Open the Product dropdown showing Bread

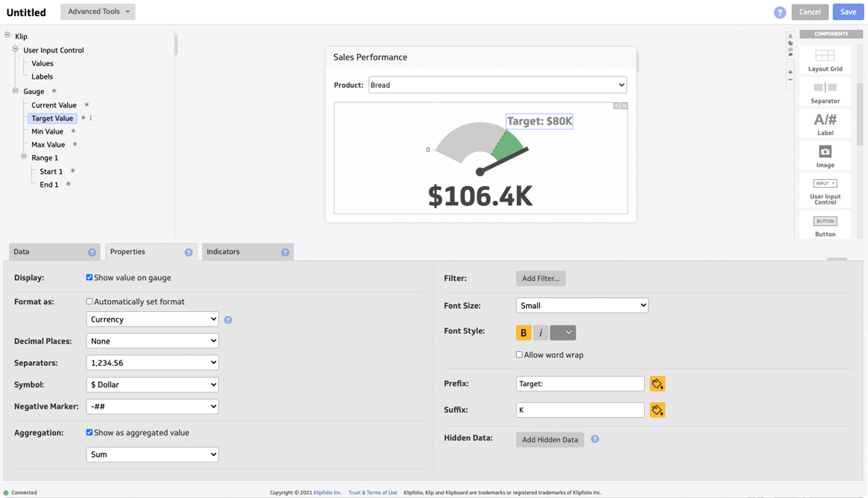(x=497, y=85)
